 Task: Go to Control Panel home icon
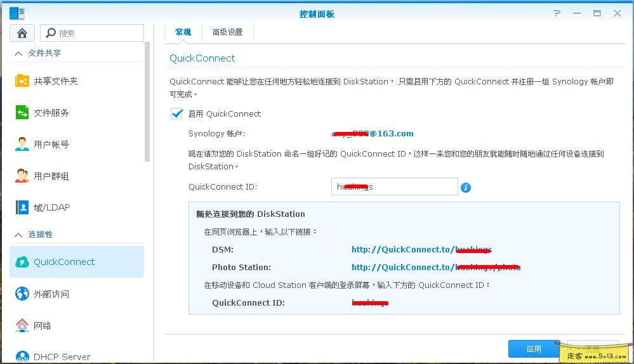(22, 33)
